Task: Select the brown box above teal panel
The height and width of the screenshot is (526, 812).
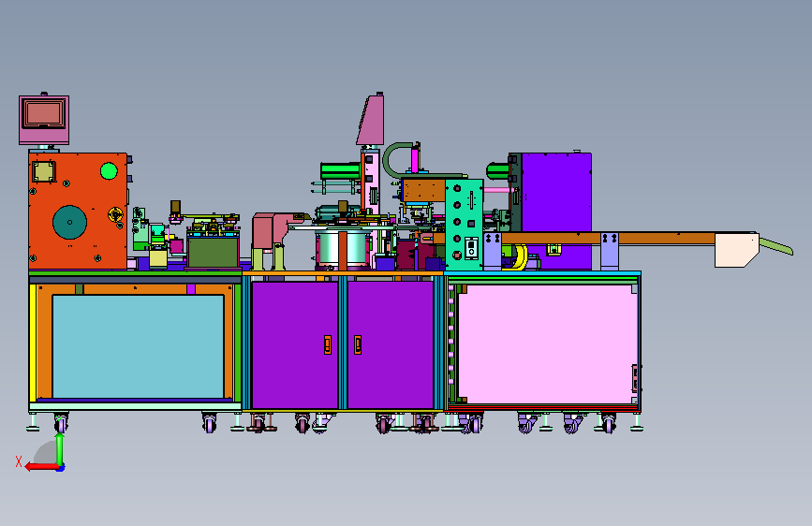Action: [x=423, y=191]
